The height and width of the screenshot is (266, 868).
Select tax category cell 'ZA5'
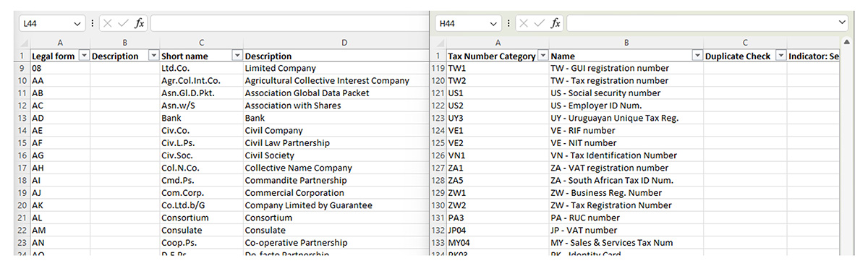pos(498,181)
